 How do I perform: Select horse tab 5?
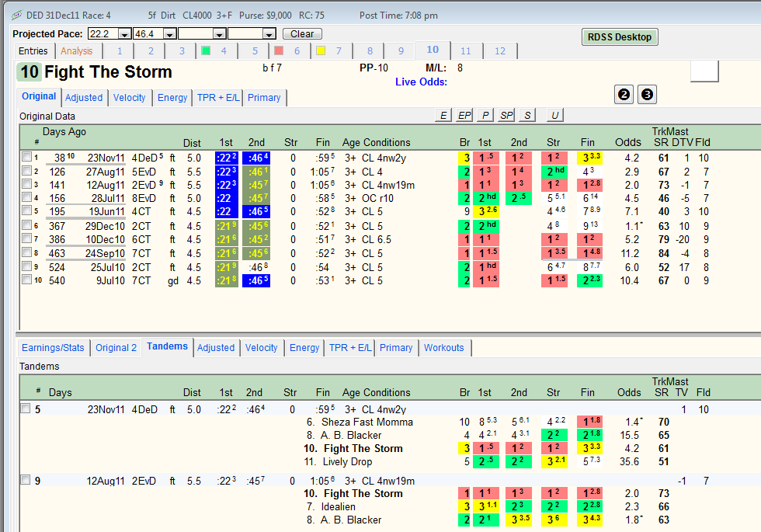click(x=255, y=51)
